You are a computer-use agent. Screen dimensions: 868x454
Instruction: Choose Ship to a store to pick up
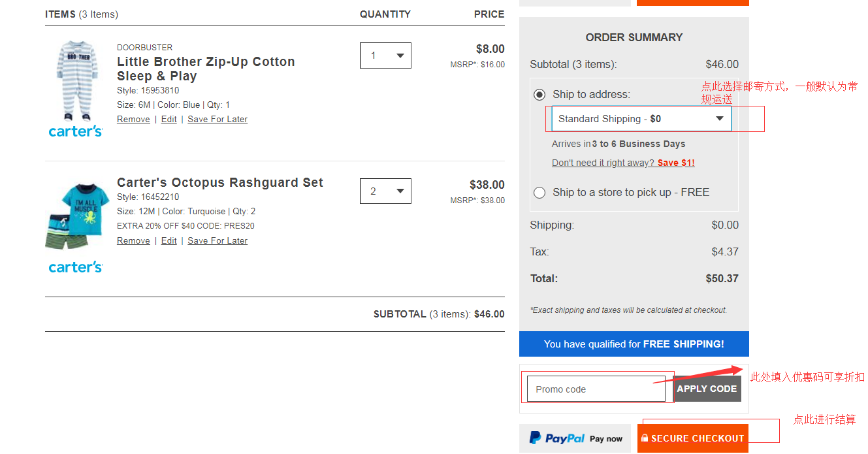click(x=539, y=193)
